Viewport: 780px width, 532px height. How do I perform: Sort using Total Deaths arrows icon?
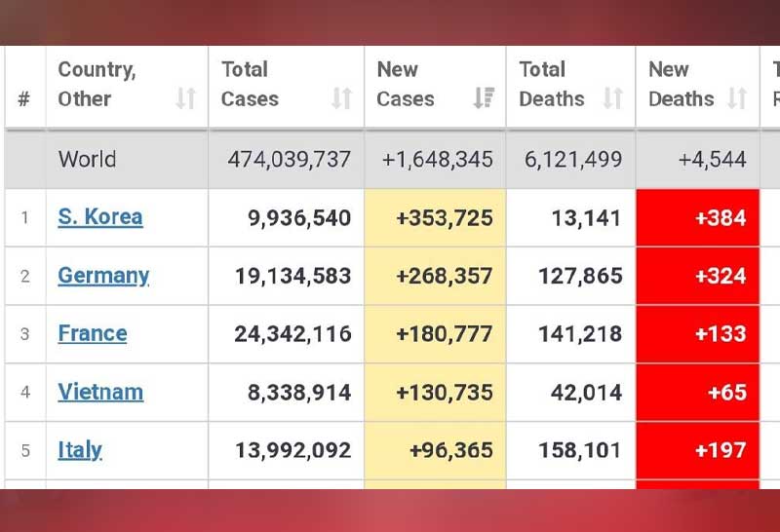[x=613, y=98]
